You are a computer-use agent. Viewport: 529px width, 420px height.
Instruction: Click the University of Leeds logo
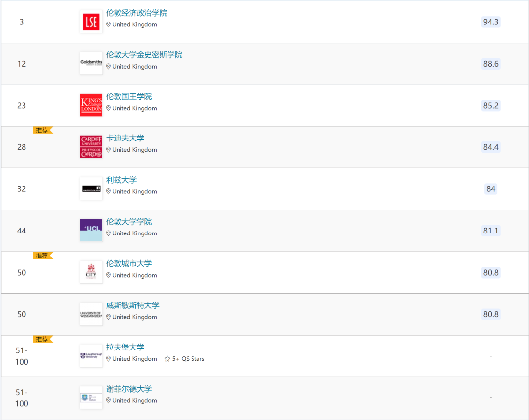[91, 189]
